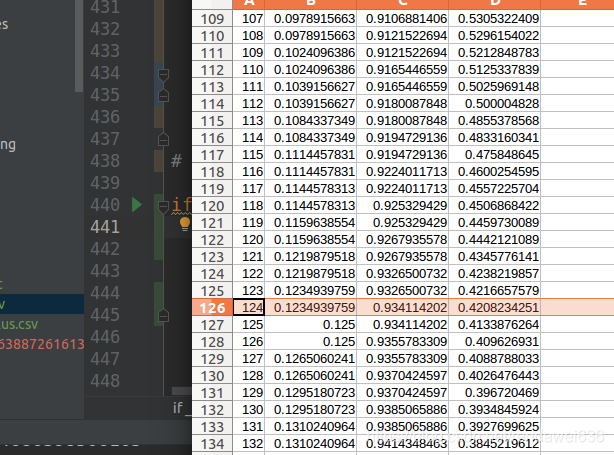The width and height of the screenshot is (614, 455).
Task: Click the active cell containing 124 in column A
Action: pyautogui.click(x=249, y=307)
